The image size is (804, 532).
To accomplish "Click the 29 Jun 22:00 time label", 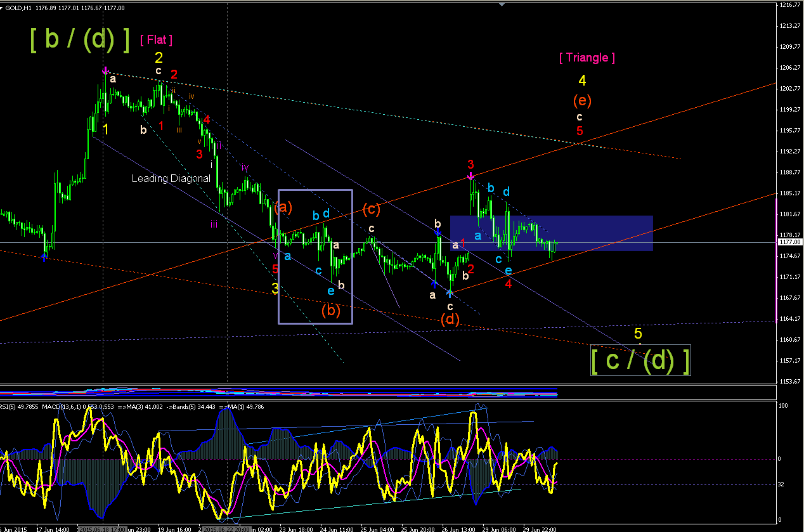I will click(540, 529).
